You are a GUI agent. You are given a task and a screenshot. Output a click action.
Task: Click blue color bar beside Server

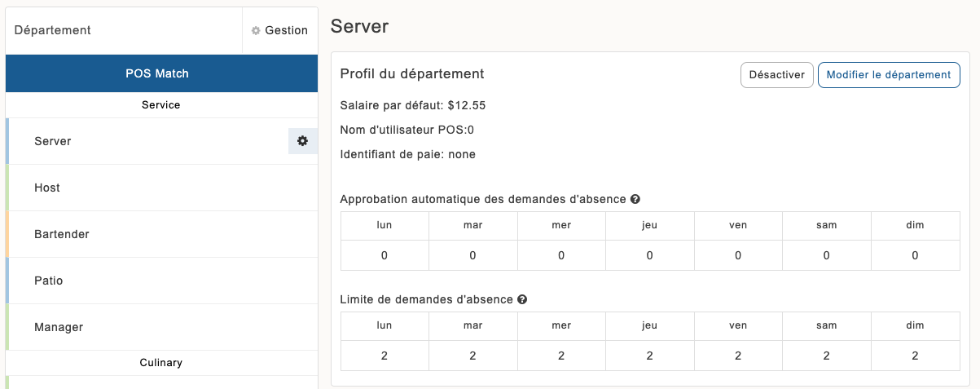7,141
